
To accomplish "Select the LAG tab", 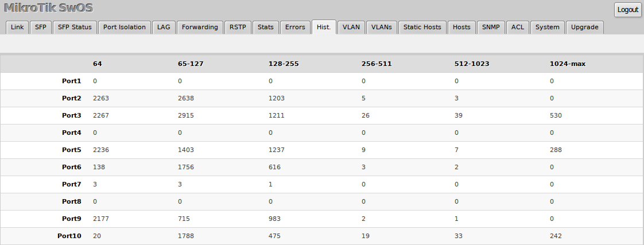I will point(164,27).
